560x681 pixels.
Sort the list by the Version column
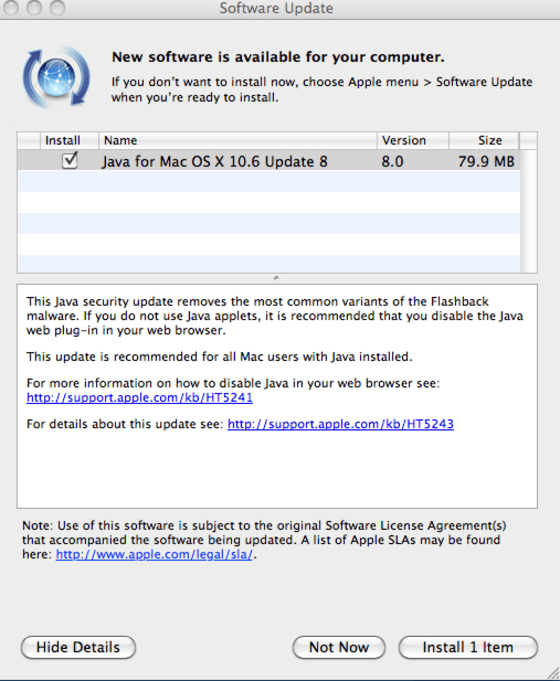pyautogui.click(x=413, y=140)
